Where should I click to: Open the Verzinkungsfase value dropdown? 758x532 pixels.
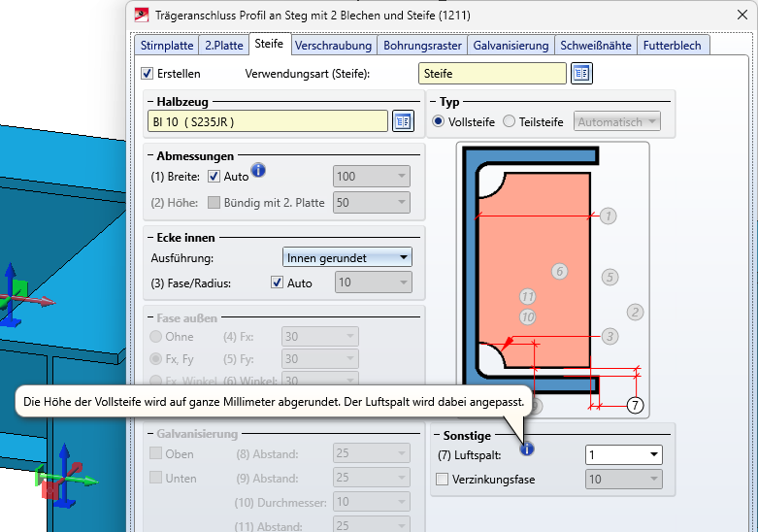click(x=624, y=480)
